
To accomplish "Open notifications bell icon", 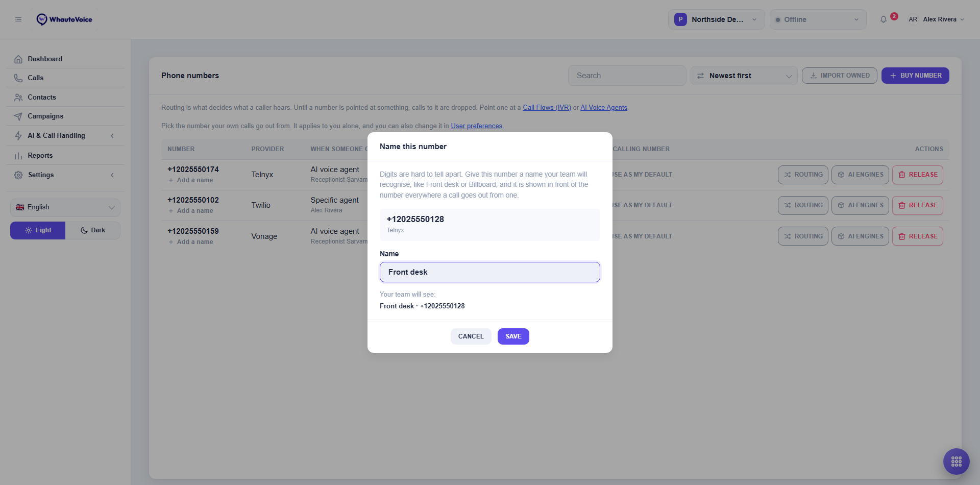I will pyautogui.click(x=884, y=19).
